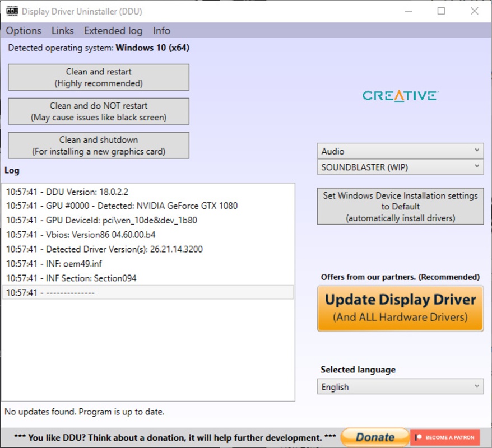Viewport: 492px width, 448px height.
Task: Set Windows Device Installation settings to Default
Action: click(400, 207)
